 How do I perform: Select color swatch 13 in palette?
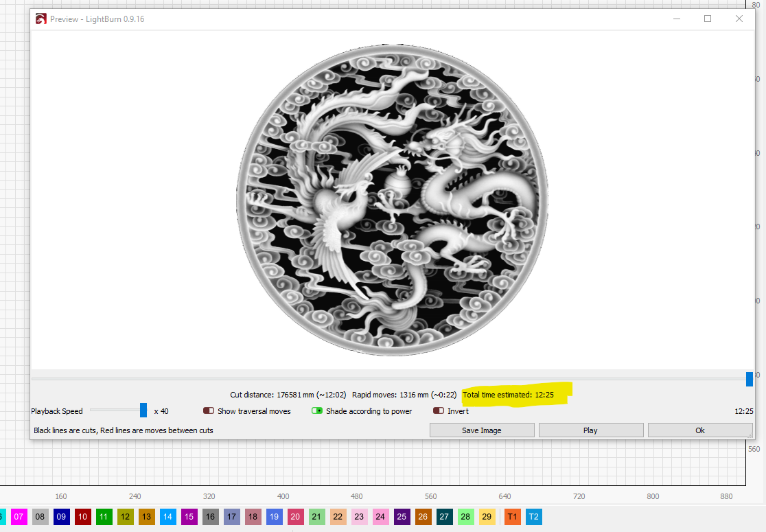click(x=147, y=517)
